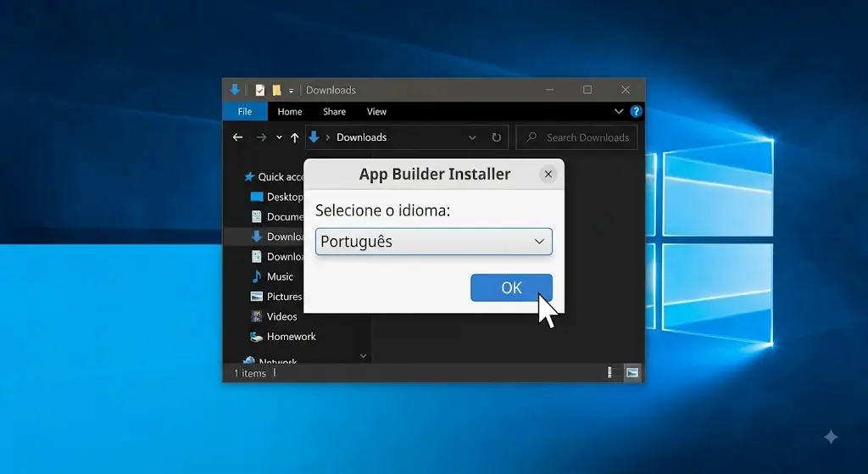The height and width of the screenshot is (474, 868).
Task: Click the Pictures folder icon
Action: pyautogui.click(x=256, y=296)
